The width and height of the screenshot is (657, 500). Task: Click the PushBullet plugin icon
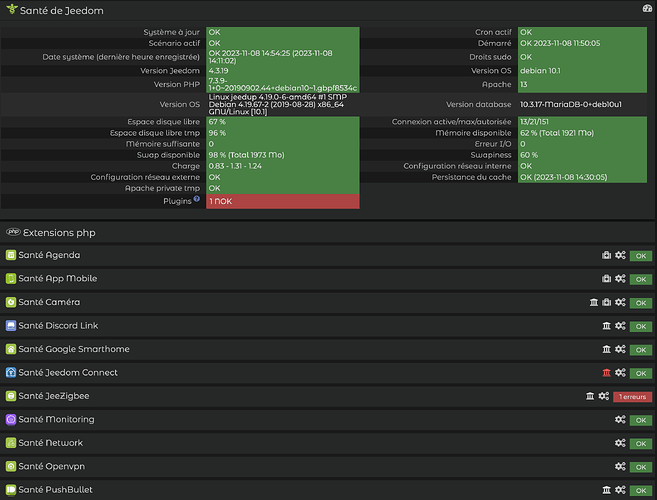pos(11,490)
